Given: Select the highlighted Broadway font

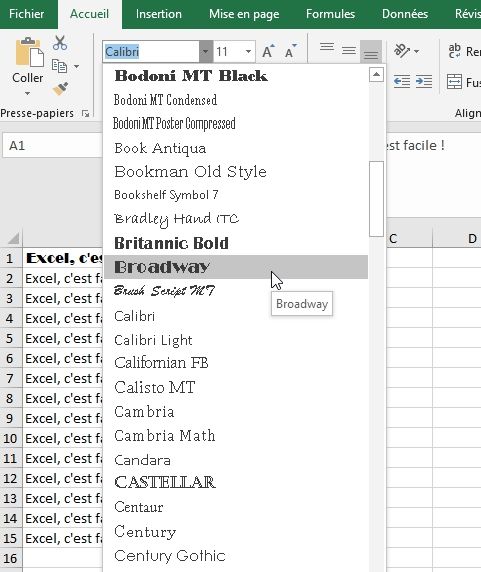Looking at the screenshot, I should (x=236, y=267).
